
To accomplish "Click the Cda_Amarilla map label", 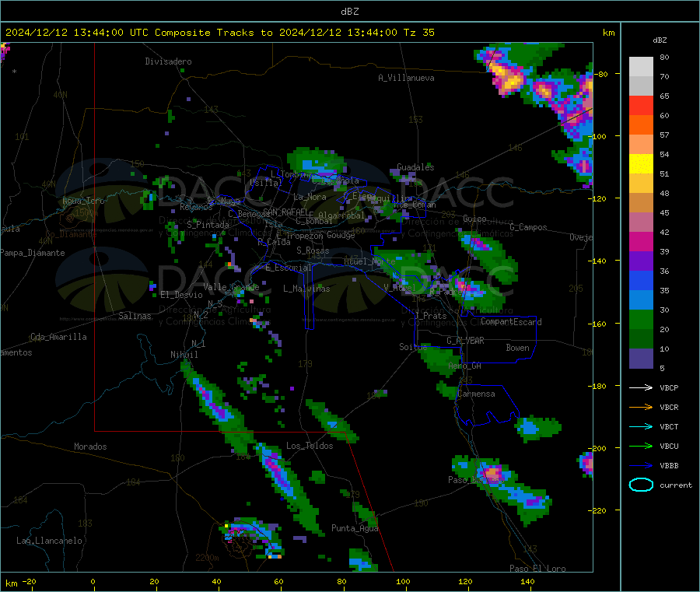I will 58,337.
